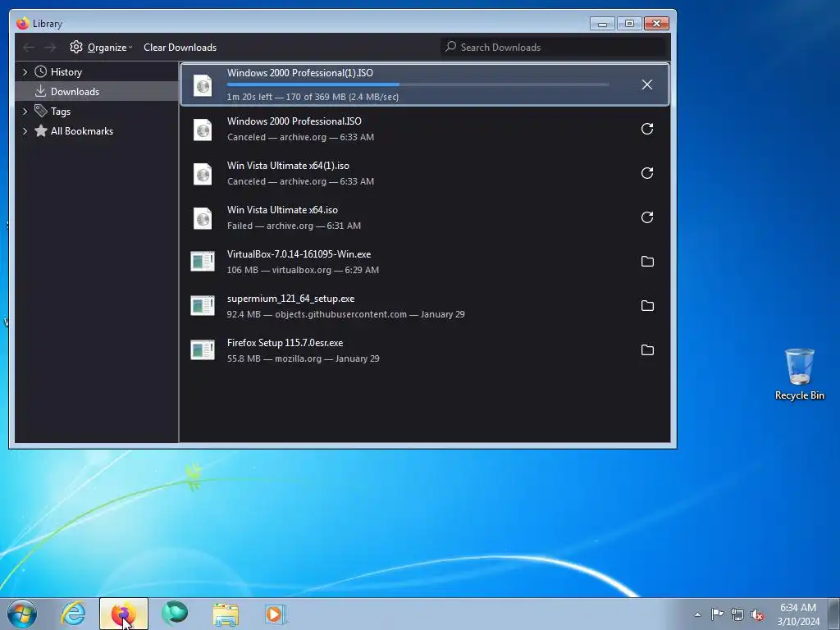Select Tags in the sidebar

(x=97, y=111)
